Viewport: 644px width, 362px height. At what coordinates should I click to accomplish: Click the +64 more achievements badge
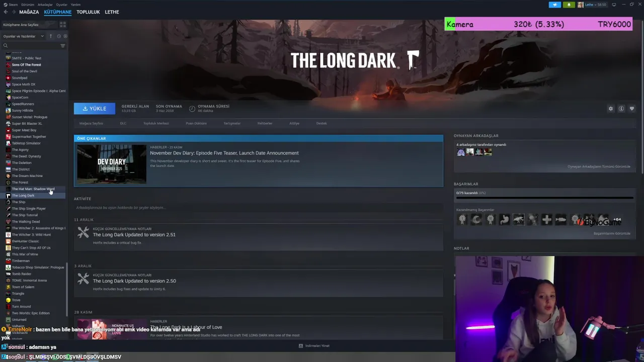pos(617,220)
